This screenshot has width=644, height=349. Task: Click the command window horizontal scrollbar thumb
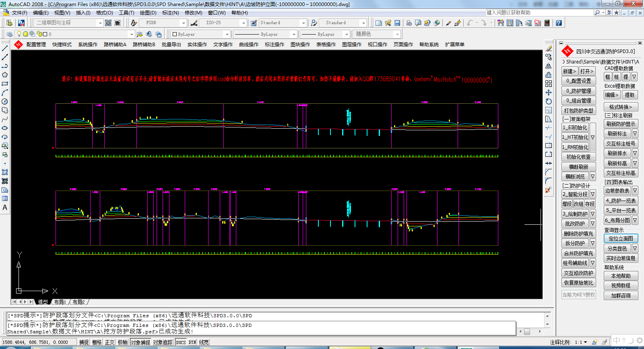[527, 332]
